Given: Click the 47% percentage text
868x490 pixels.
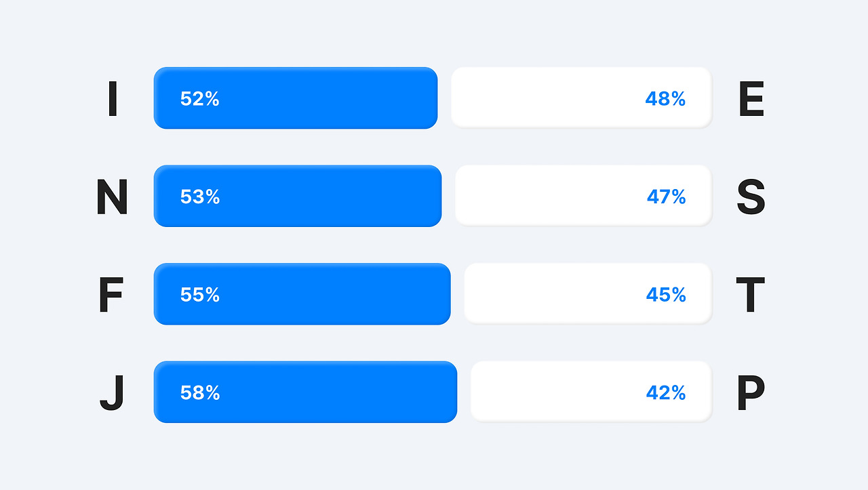Looking at the screenshot, I should (x=666, y=197).
